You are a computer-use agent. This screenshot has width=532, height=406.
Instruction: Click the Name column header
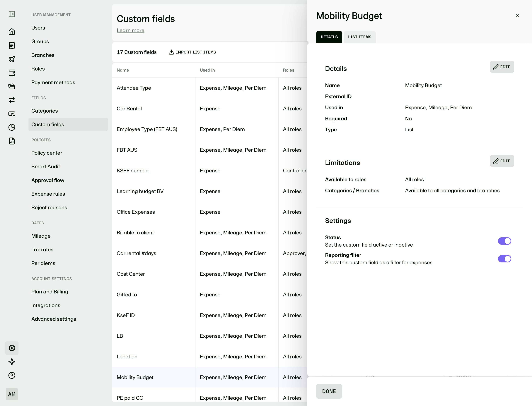[123, 70]
